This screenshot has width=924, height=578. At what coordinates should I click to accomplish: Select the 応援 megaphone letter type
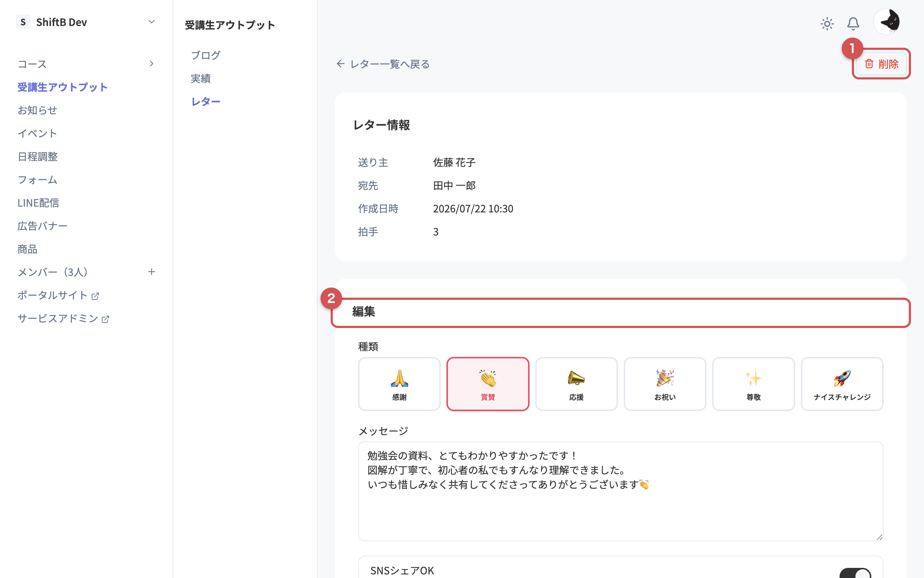[x=576, y=384]
